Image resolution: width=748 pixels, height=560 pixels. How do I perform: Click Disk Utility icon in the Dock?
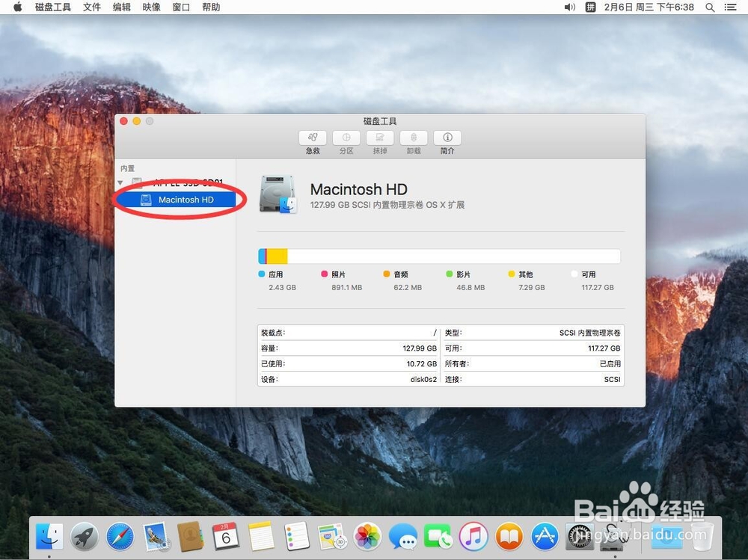coord(615,536)
